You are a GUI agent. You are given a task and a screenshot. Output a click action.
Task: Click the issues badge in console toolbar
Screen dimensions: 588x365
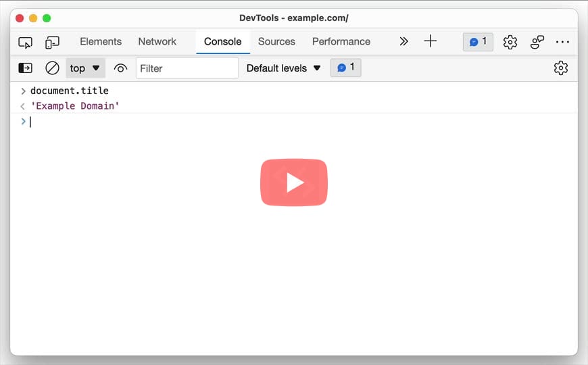[x=346, y=68]
